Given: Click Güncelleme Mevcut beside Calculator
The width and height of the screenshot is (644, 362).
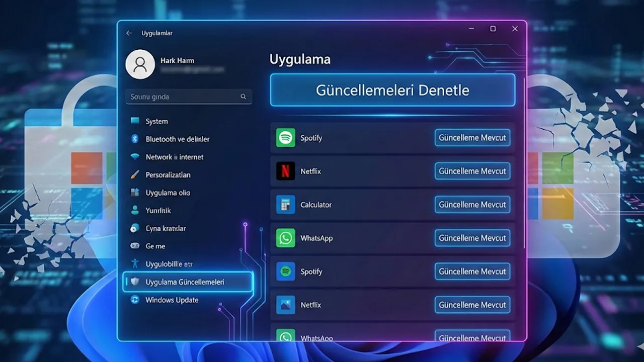Looking at the screenshot, I should (472, 205).
